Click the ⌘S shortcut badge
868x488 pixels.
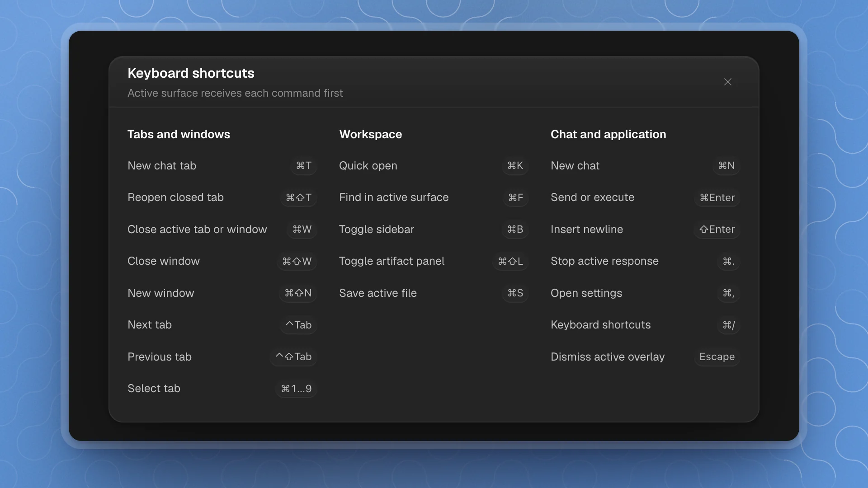tap(515, 293)
